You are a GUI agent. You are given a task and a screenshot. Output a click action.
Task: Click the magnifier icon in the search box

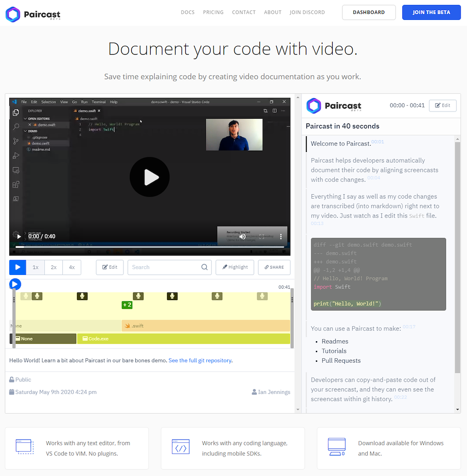click(205, 267)
